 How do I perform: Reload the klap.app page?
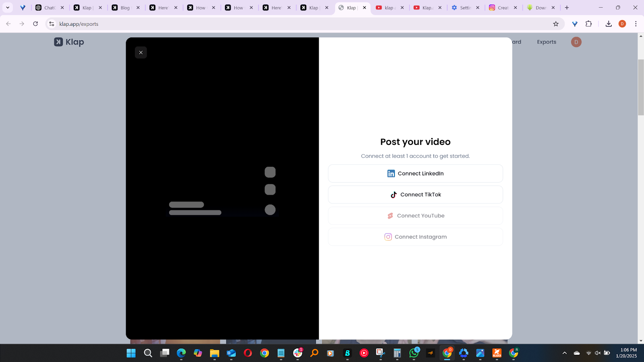(35, 24)
